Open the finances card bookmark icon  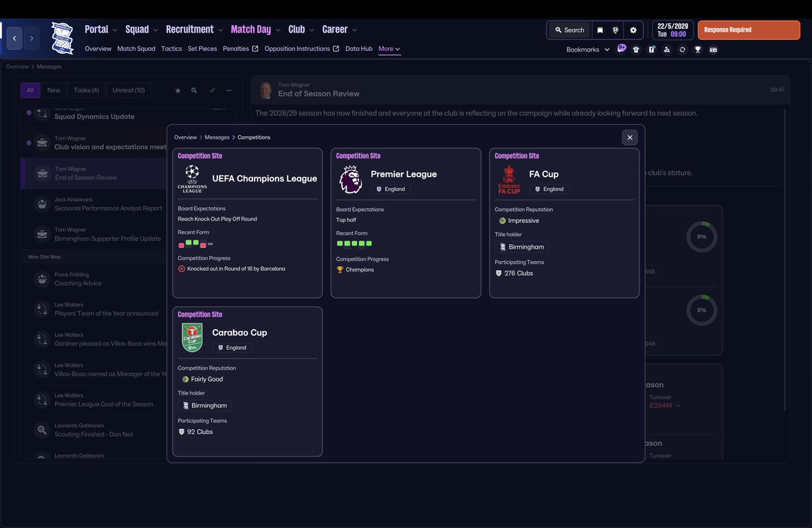click(x=713, y=49)
